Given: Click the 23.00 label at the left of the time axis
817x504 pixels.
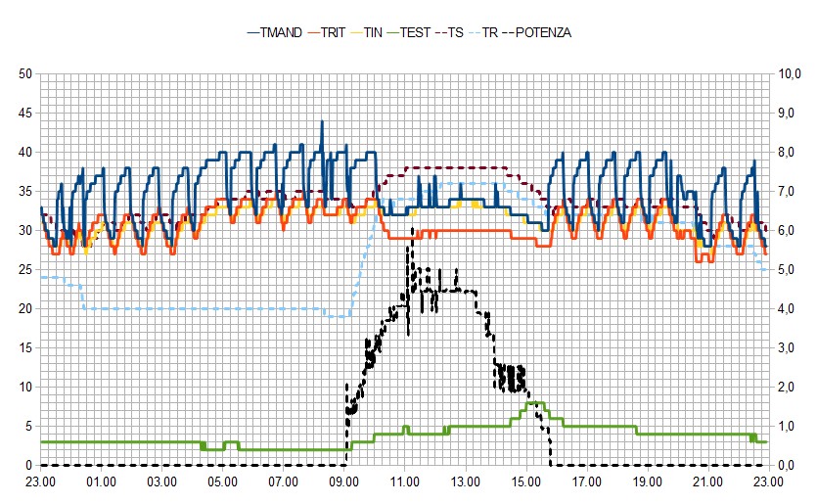Looking at the screenshot, I should [41, 481].
